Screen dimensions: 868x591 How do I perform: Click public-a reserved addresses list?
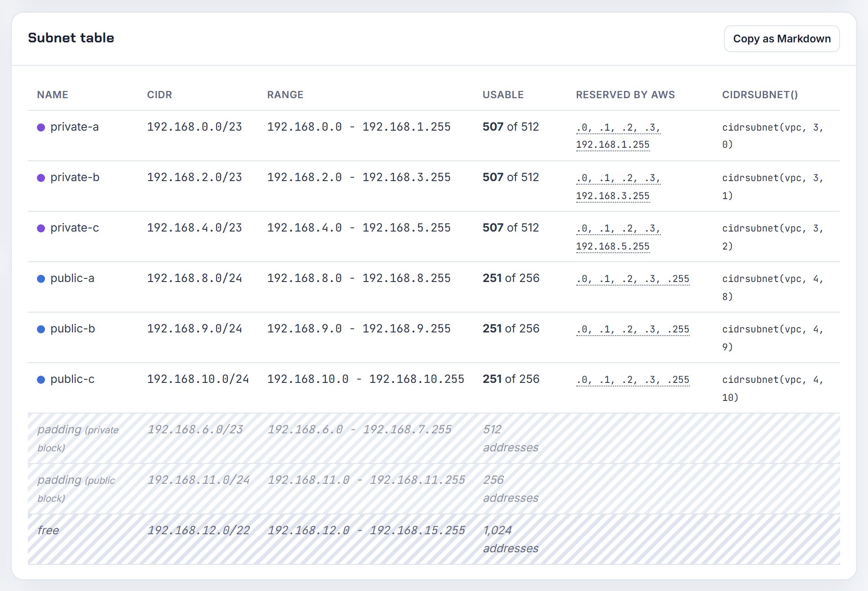(x=633, y=279)
